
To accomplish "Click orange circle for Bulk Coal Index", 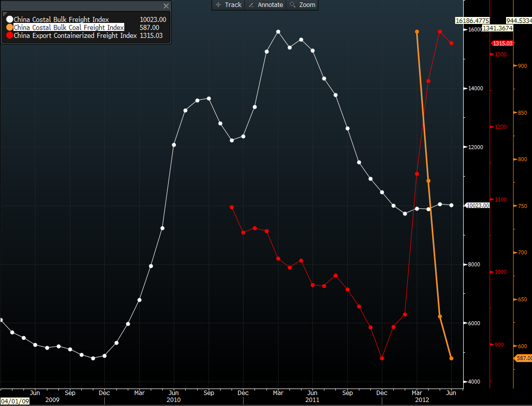I will pos(9,27).
